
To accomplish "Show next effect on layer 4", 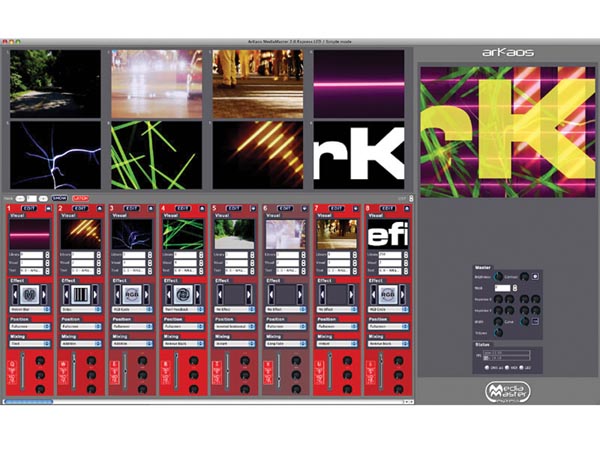I will (x=198, y=294).
